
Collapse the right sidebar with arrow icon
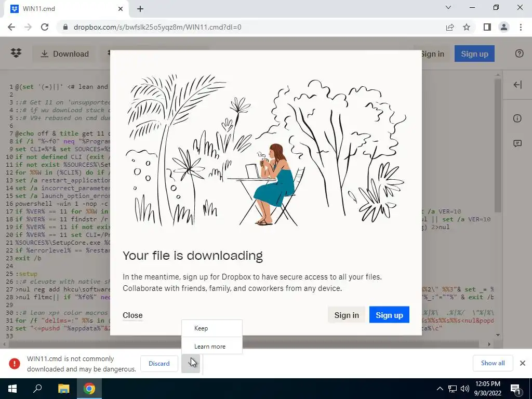[517, 85]
